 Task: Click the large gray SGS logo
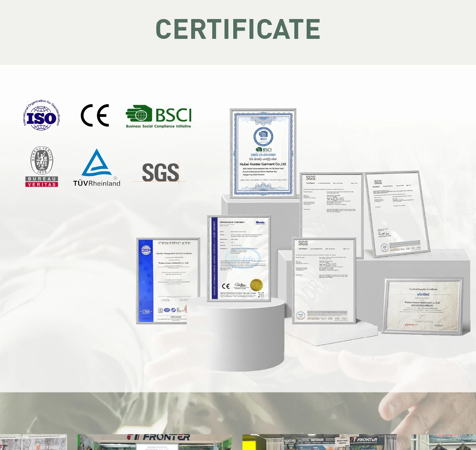[x=161, y=172]
